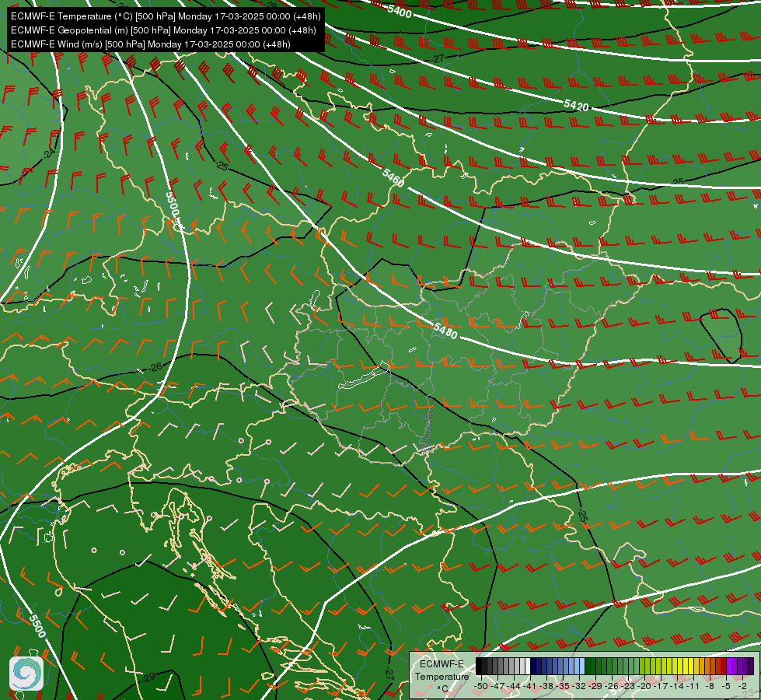This screenshot has height=700, width=761.
Task: Click the -41 tick label on the temperature scale
Action: click(x=529, y=686)
